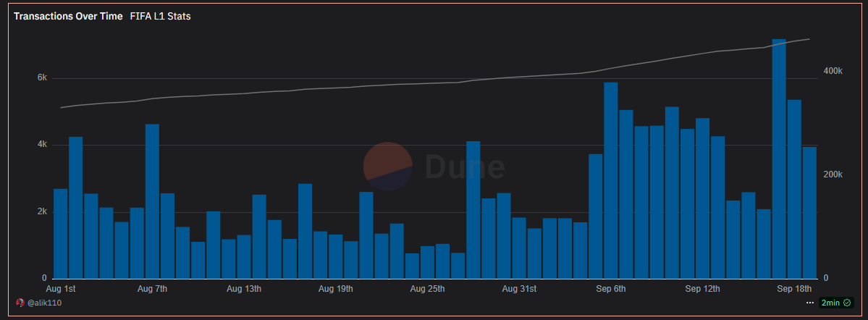The height and width of the screenshot is (320, 868).
Task: Click the Aug 13th axis label
Action: [x=244, y=289]
